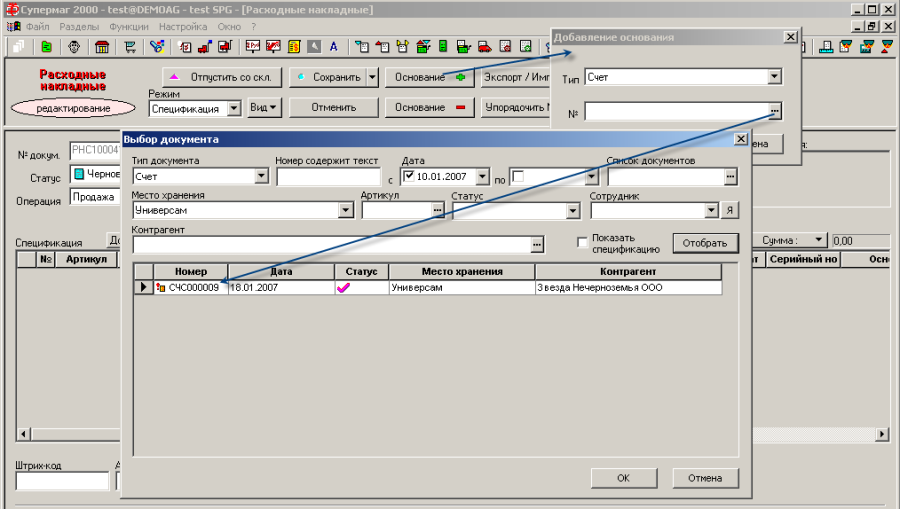Click the red price board icon

pos(253,46)
